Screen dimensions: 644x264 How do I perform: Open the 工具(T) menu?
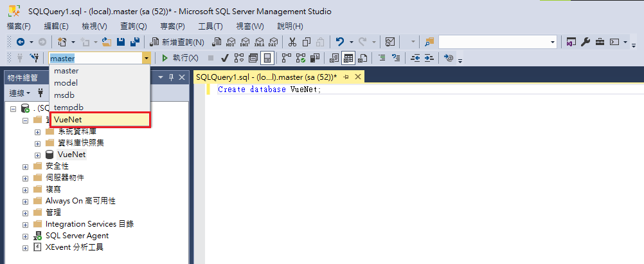point(210,26)
